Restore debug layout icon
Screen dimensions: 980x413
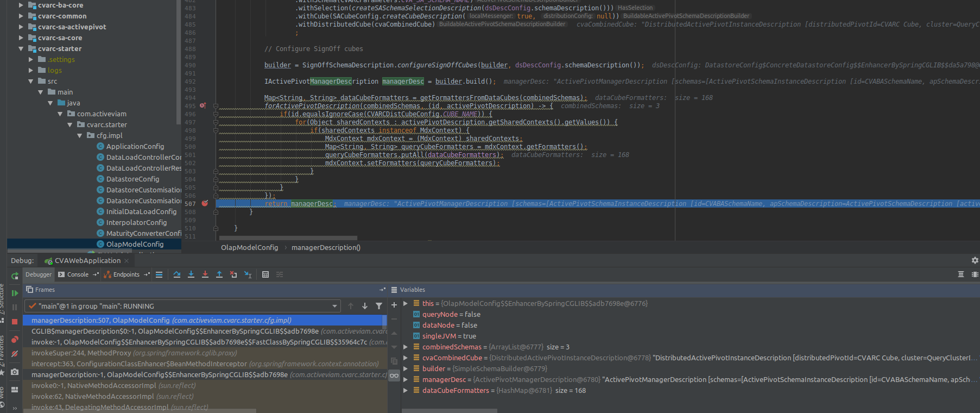tap(15, 390)
